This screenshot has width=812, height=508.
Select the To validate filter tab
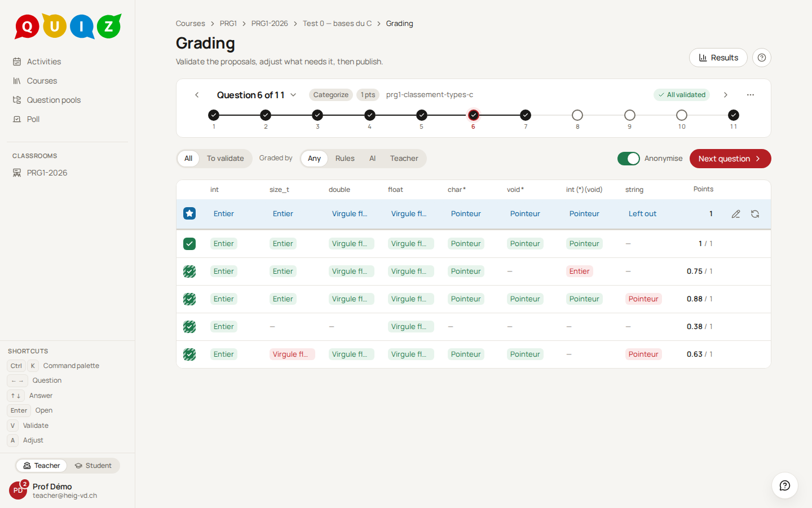(226, 159)
